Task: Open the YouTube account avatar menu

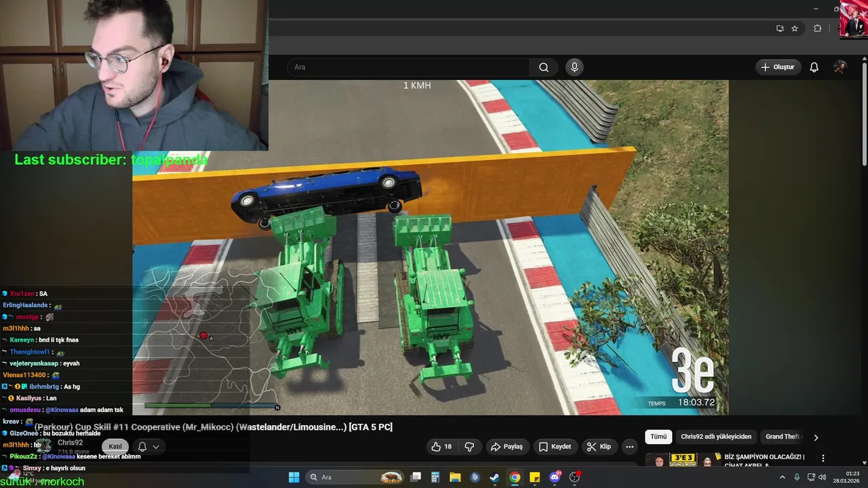Action: coord(840,67)
